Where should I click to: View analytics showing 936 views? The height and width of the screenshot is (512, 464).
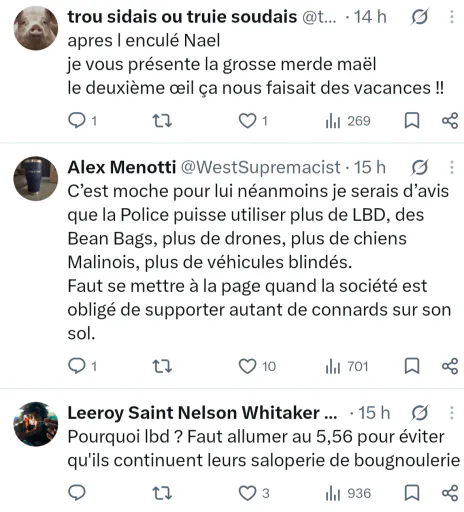pyautogui.click(x=348, y=493)
